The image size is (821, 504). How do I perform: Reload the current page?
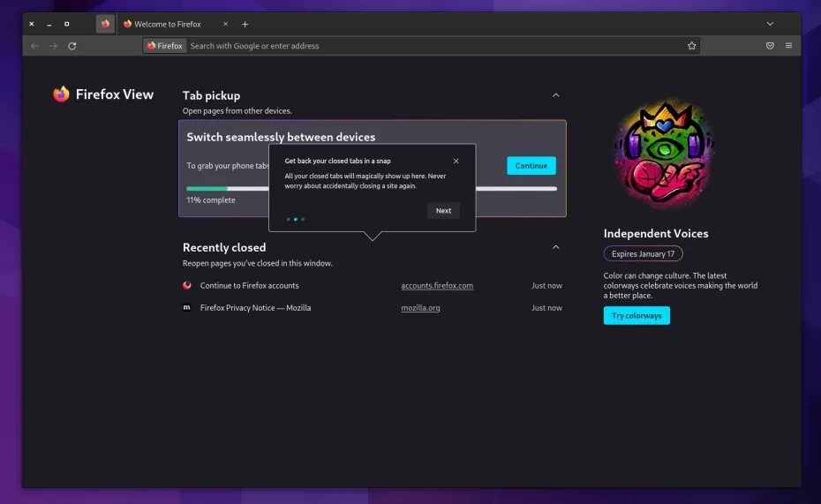point(72,46)
